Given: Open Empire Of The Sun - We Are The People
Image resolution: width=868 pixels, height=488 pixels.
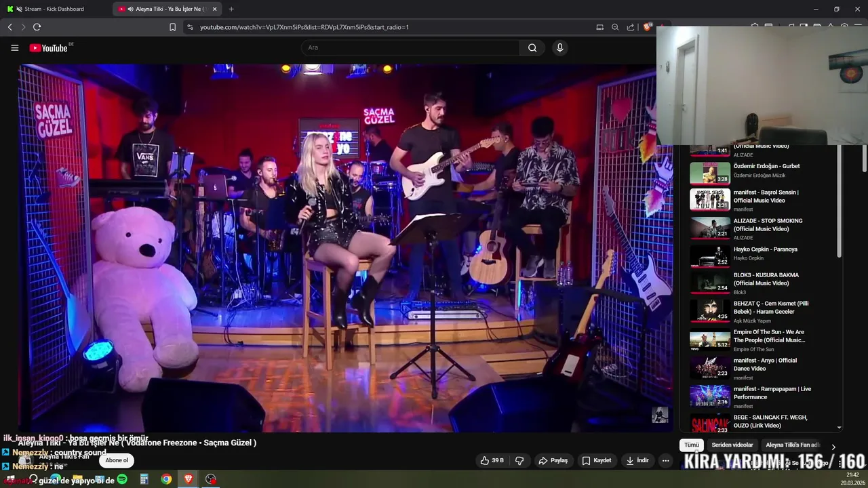Looking at the screenshot, I should click(769, 335).
